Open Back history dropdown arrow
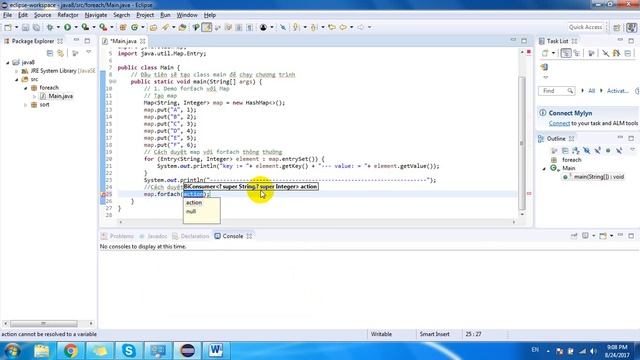640x360 pixels. coord(351,27)
